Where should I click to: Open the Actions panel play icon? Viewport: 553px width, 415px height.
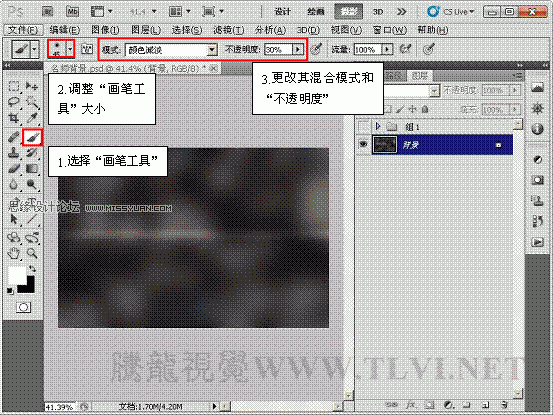point(537,242)
